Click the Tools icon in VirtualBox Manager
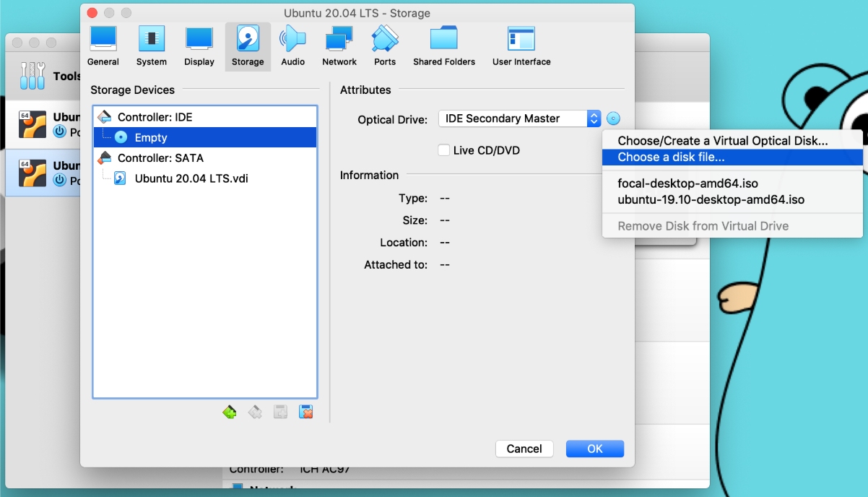Image resolution: width=868 pixels, height=497 pixels. point(32,76)
